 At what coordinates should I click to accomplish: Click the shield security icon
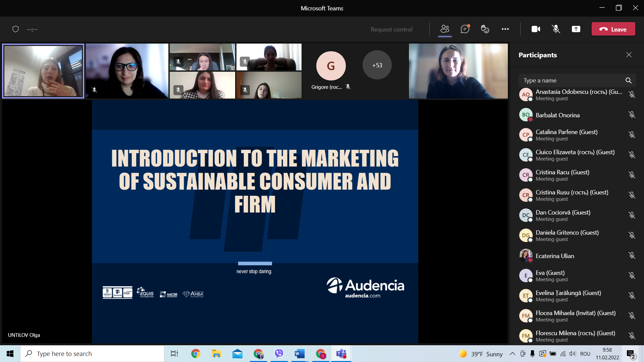(x=15, y=29)
